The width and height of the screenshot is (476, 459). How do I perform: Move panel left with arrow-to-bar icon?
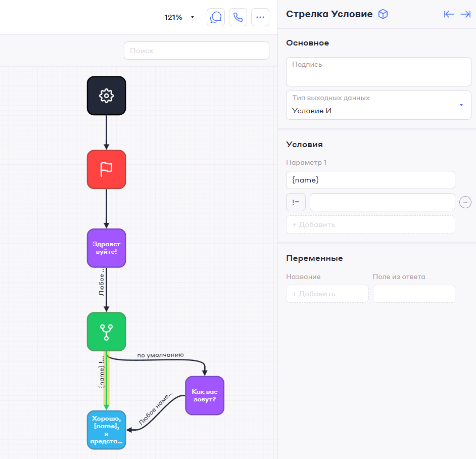point(449,14)
